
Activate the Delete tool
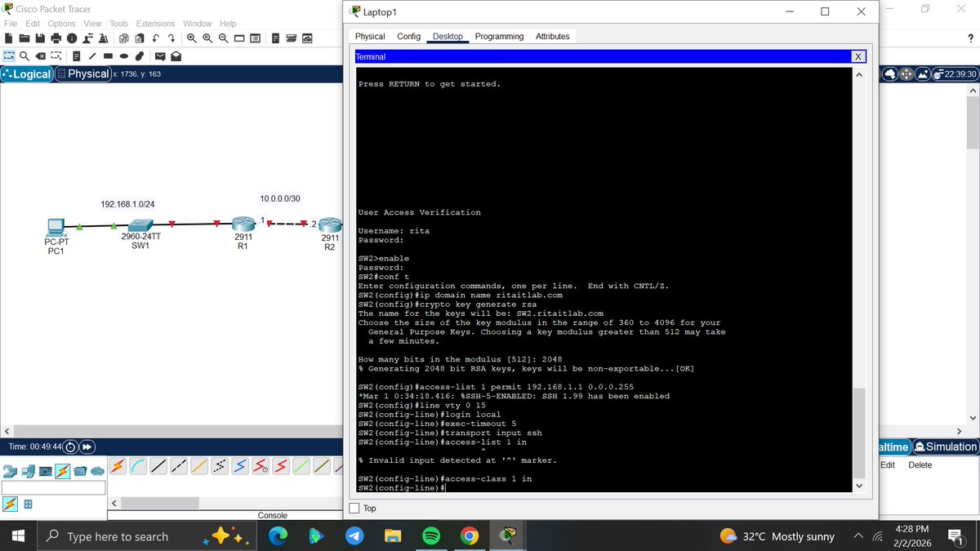point(41,56)
